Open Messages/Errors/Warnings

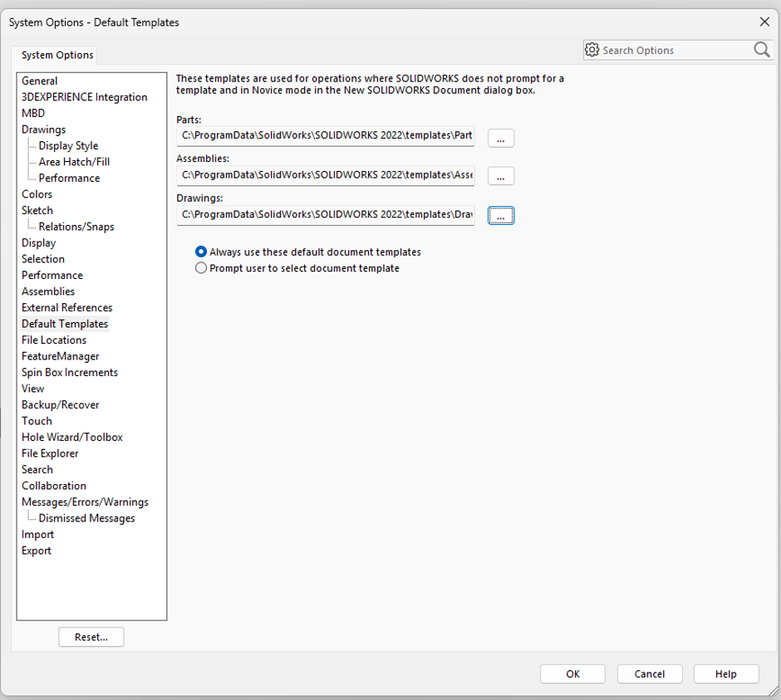tap(85, 502)
